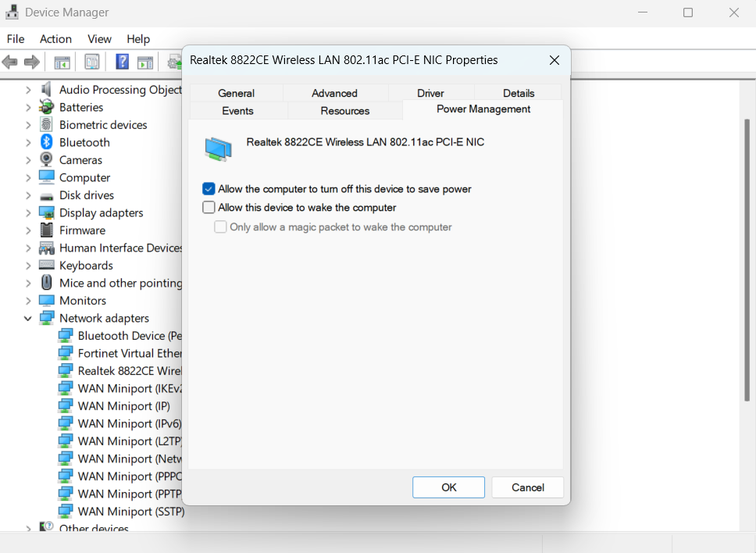
Task: Expand the Display adapters node
Action: click(x=28, y=213)
